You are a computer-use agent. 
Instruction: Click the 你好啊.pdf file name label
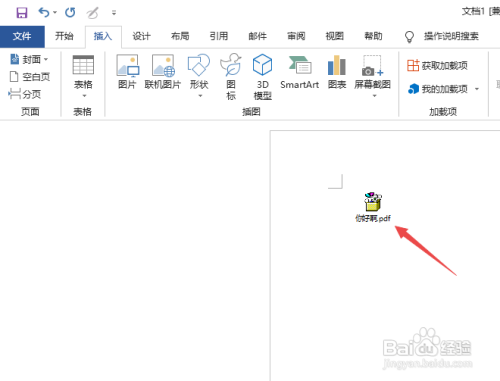373,218
